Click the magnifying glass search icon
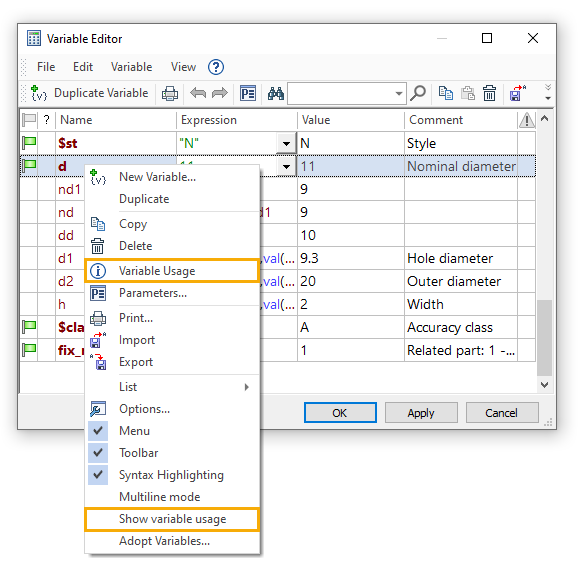 tap(418, 93)
